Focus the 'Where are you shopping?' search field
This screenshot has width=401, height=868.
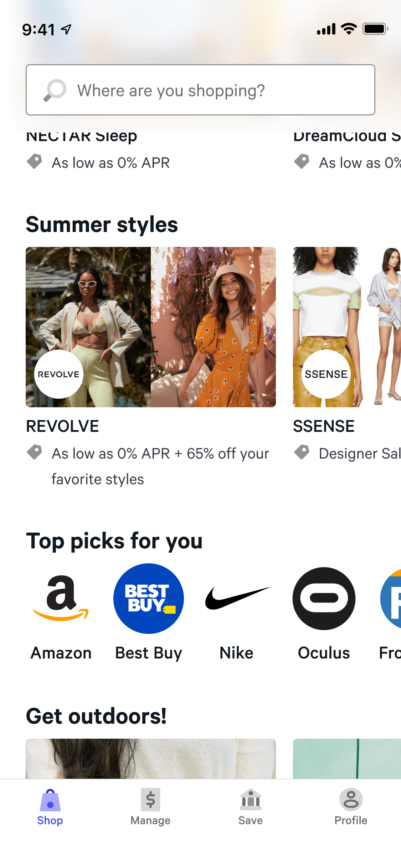tap(200, 90)
